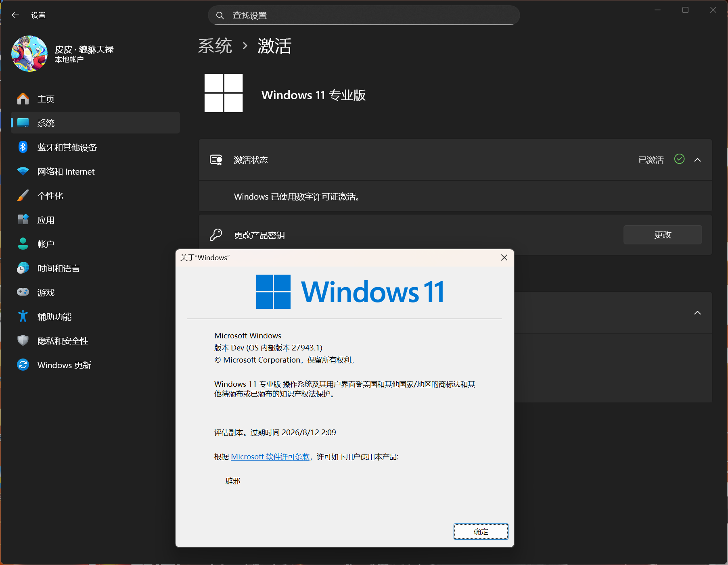The width and height of the screenshot is (728, 565).
Task: Click 更改 to change product key
Action: point(662,235)
